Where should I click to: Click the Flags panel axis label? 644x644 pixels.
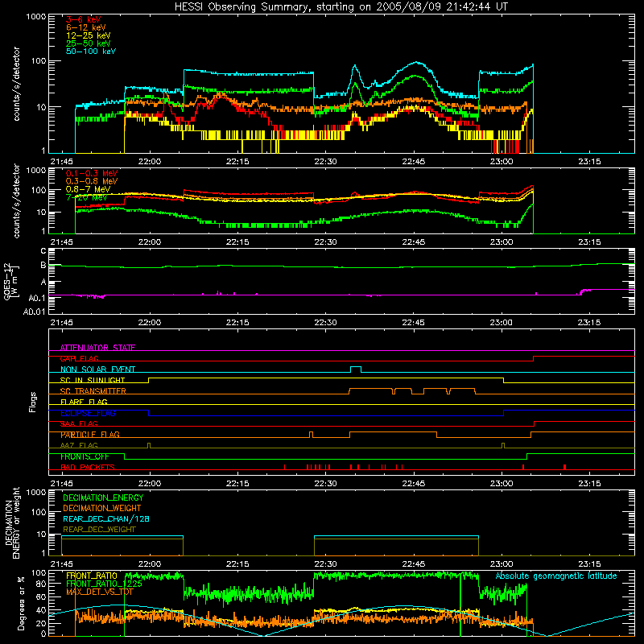tap(32, 402)
